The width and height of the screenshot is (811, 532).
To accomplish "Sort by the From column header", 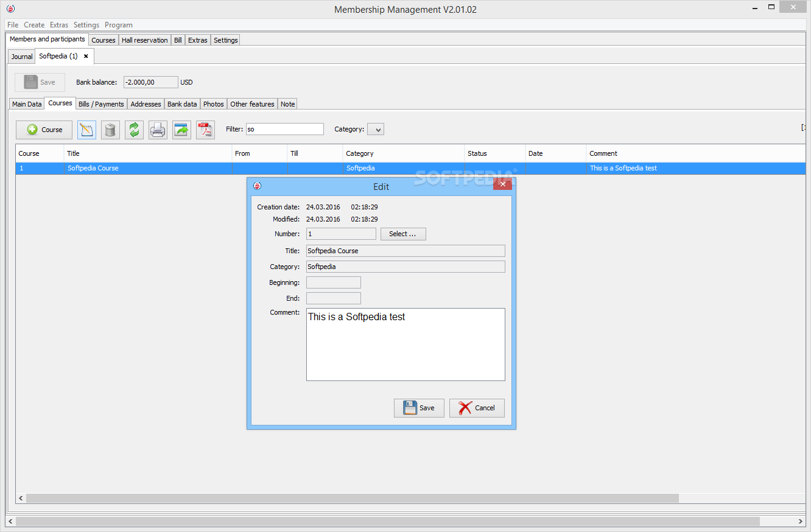I will click(259, 153).
